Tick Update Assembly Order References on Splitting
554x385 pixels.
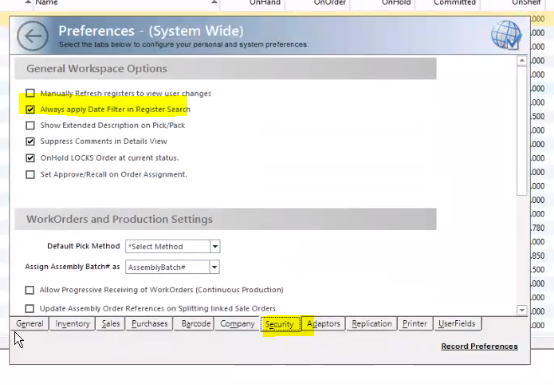tap(30, 308)
